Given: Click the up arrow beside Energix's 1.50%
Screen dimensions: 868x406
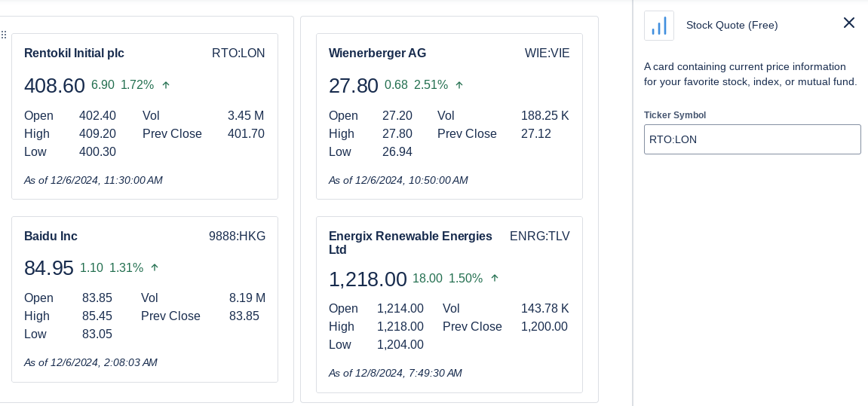Looking at the screenshot, I should tap(495, 278).
